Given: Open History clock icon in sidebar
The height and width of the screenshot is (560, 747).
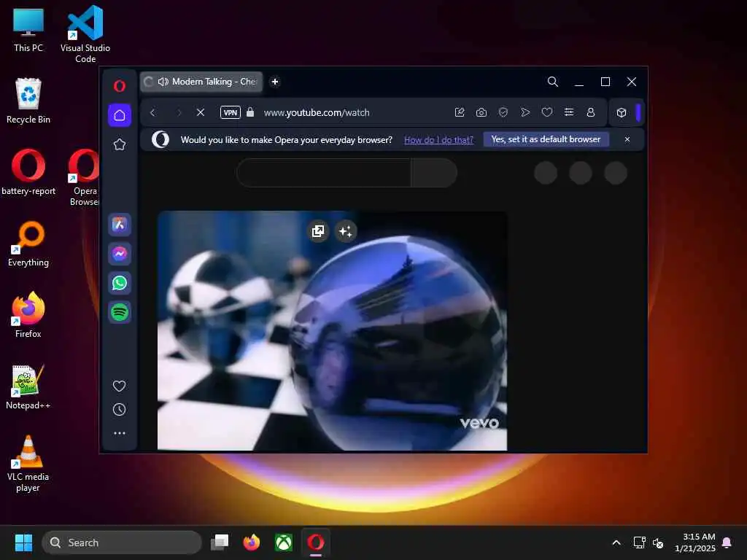Looking at the screenshot, I should pyautogui.click(x=119, y=410).
